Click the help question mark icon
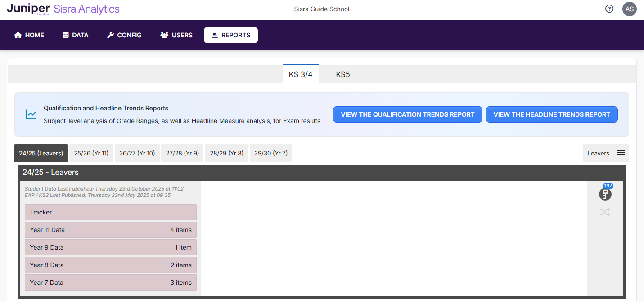The width and height of the screenshot is (644, 301). (609, 9)
